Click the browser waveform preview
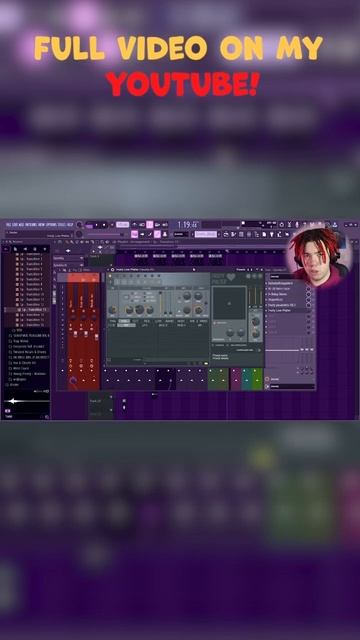The height and width of the screenshot is (640, 360). tap(27, 401)
